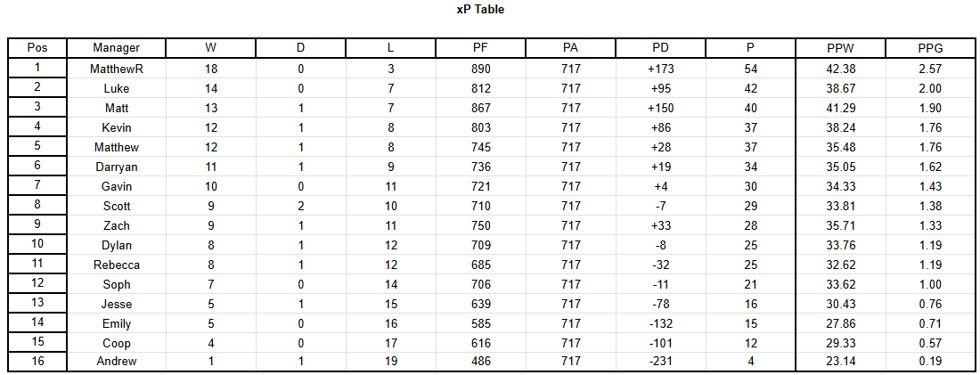Select the 54 points cell for MatthewR
The width and height of the screenshot is (980, 375).
click(751, 69)
